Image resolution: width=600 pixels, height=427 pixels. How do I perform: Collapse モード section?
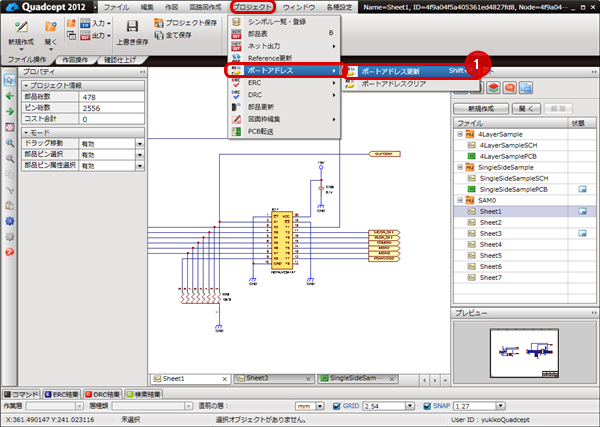pyautogui.click(x=26, y=132)
